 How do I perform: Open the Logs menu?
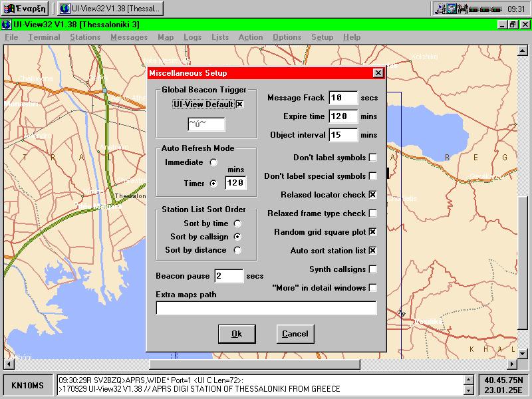[x=192, y=37]
